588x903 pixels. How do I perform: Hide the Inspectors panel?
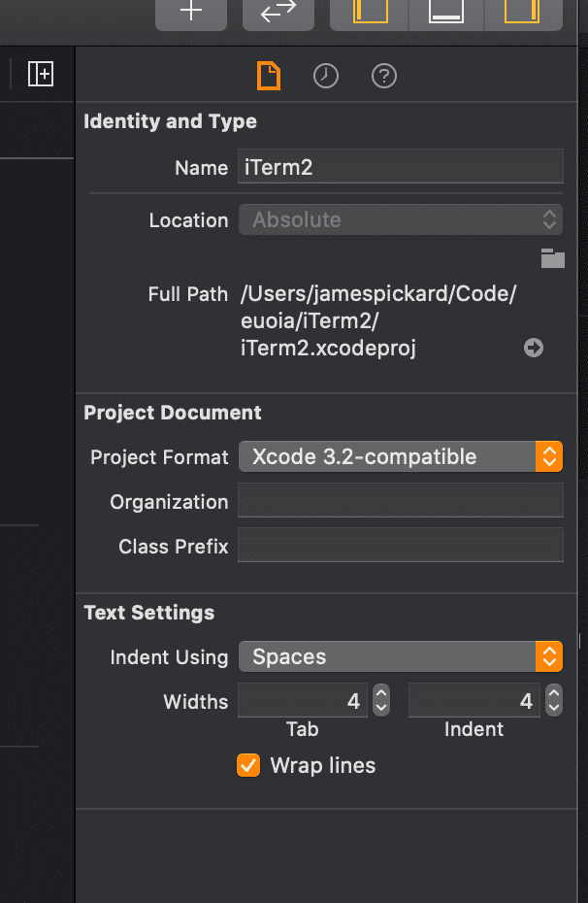click(523, 13)
